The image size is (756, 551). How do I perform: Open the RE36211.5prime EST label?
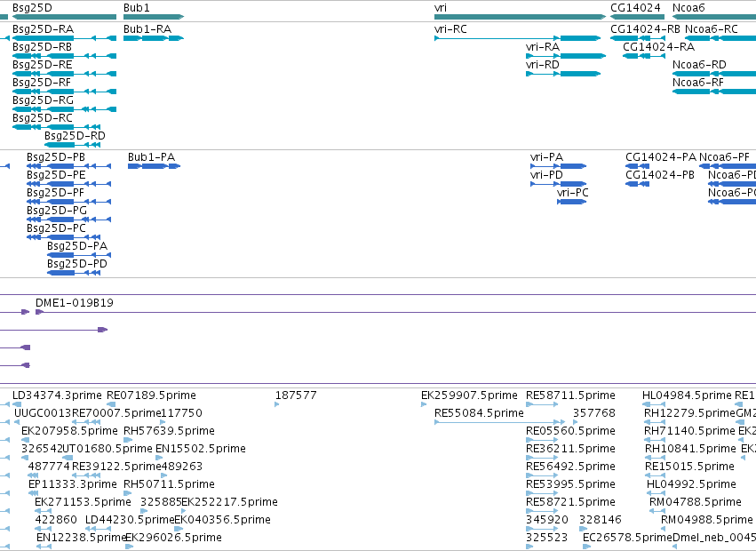[571, 449]
